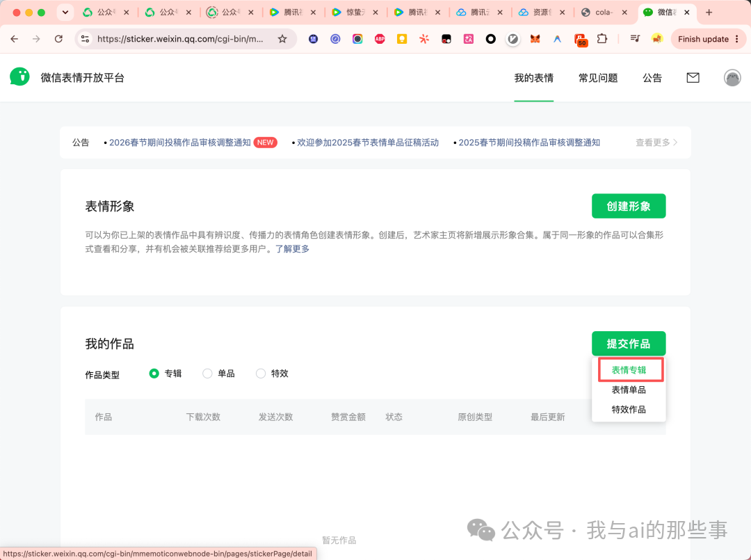Open the user avatar in page header

pos(732,78)
